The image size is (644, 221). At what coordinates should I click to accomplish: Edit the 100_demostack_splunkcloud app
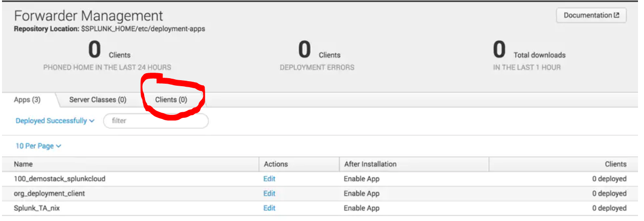(x=269, y=179)
